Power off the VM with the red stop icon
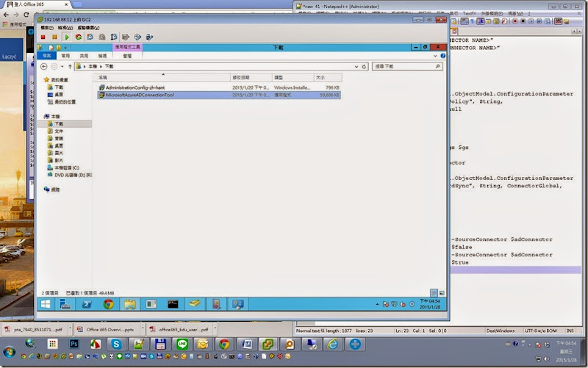 point(43,37)
